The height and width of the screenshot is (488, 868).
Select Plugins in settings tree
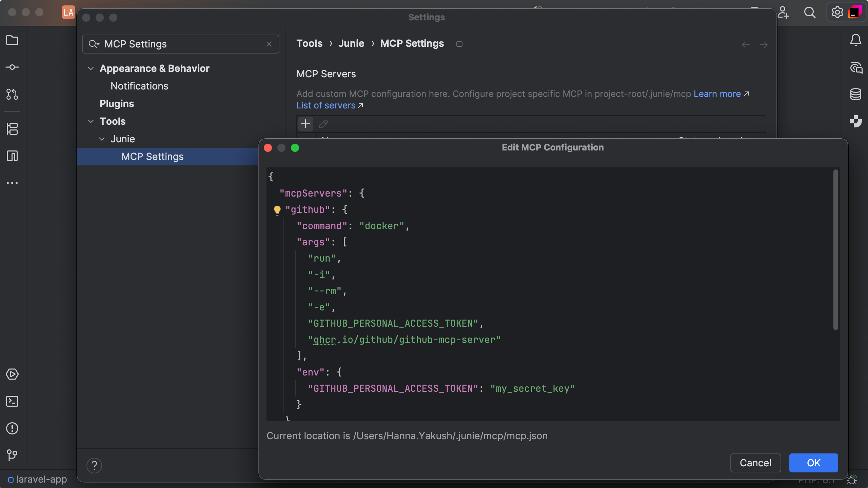pyautogui.click(x=117, y=104)
